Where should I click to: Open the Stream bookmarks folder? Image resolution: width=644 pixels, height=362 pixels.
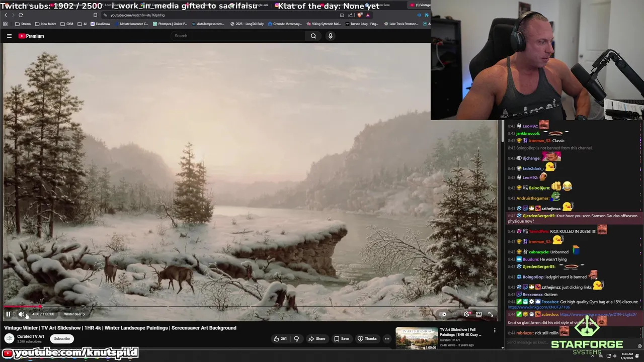tap(23, 24)
